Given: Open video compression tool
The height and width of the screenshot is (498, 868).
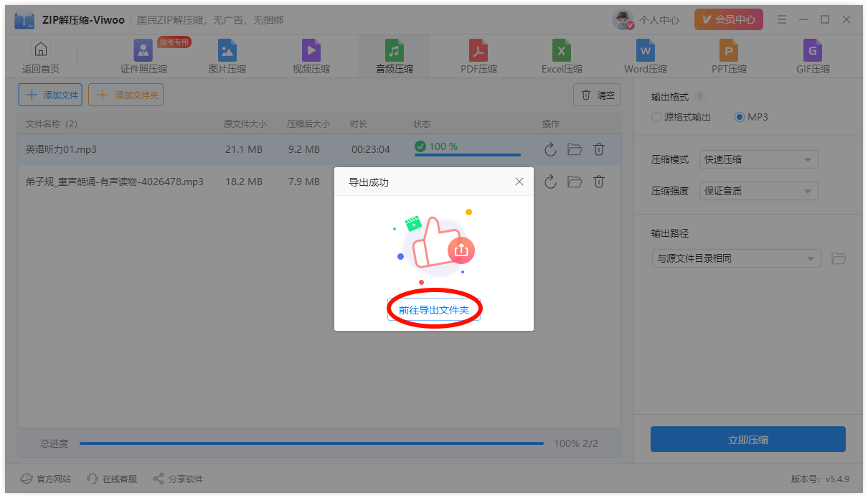Looking at the screenshot, I should (311, 57).
